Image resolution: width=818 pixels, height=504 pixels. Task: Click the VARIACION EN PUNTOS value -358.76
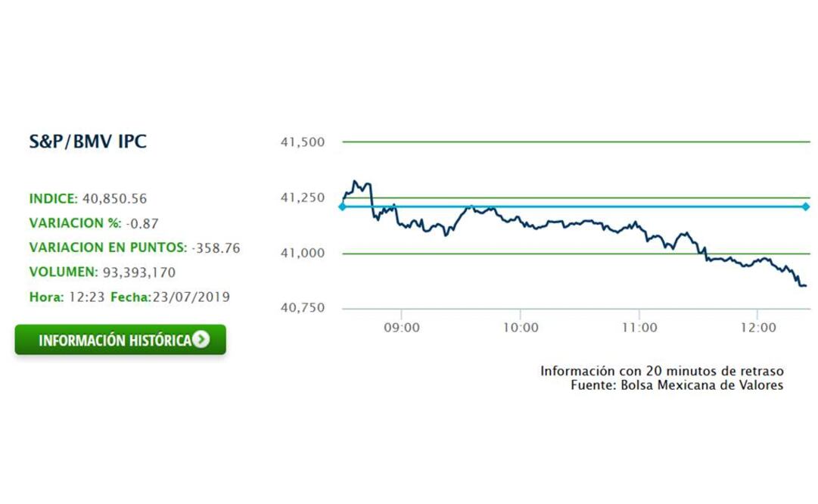216,247
